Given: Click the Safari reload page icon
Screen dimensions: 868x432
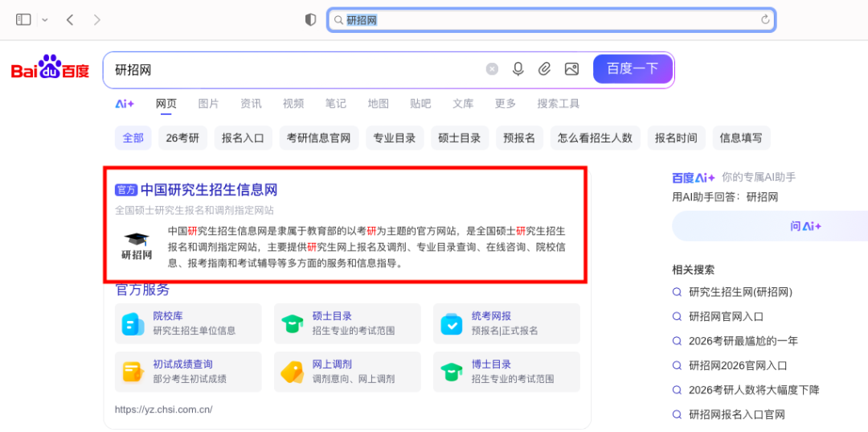Looking at the screenshot, I should (765, 19).
